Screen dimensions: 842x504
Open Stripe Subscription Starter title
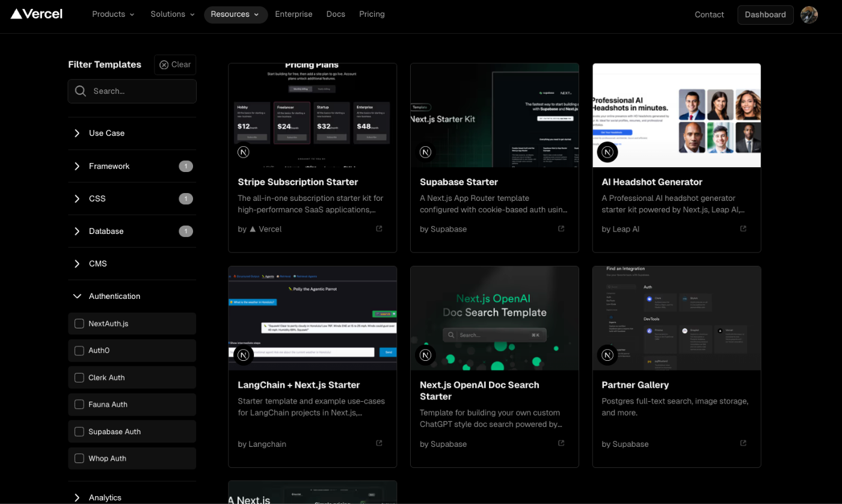pyautogui.click(x=298, y=182)
